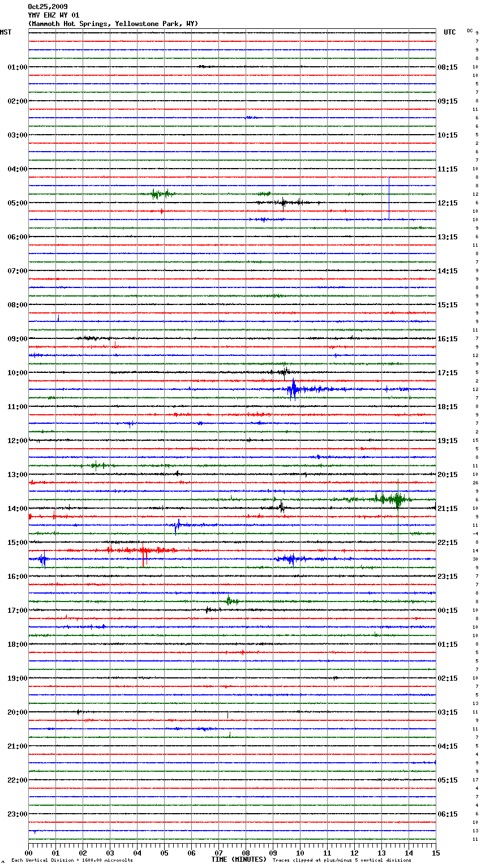Click the Each Vertical Division 1600.00 microvolts note

click(72, 861)
